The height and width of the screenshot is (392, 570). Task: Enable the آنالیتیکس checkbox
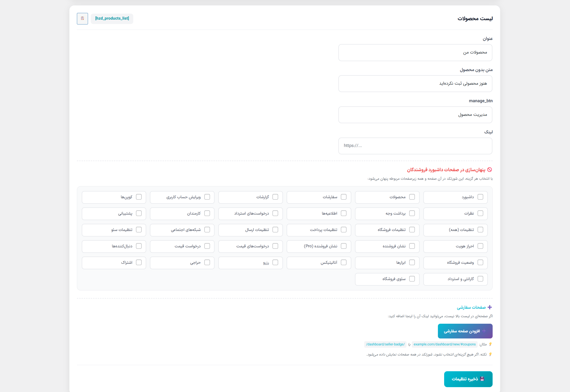click(344, 263)
